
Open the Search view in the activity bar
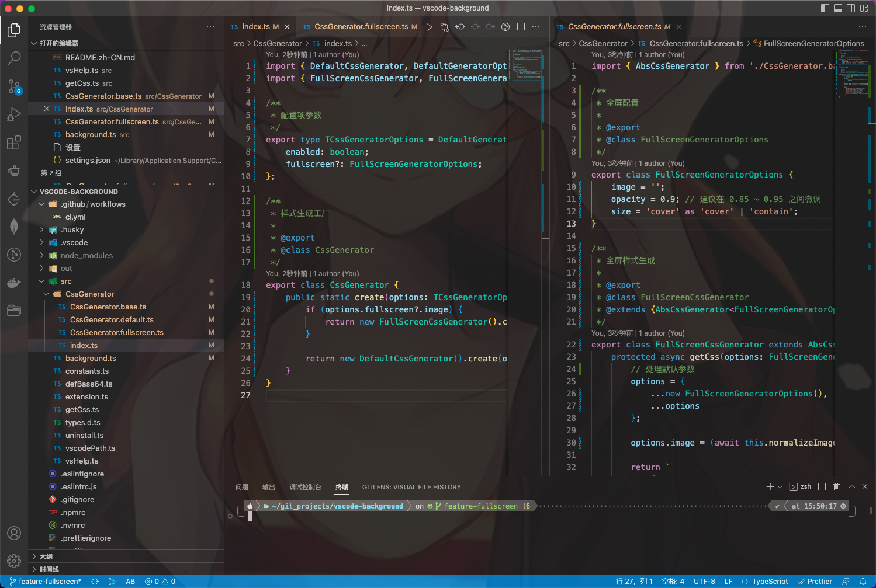14,58
